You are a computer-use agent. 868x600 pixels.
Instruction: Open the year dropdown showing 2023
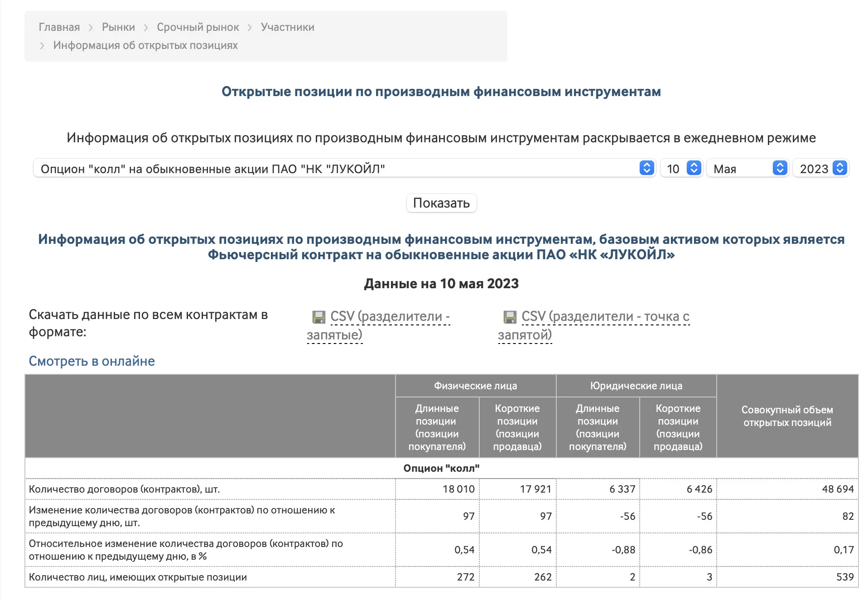pos(820,169)
